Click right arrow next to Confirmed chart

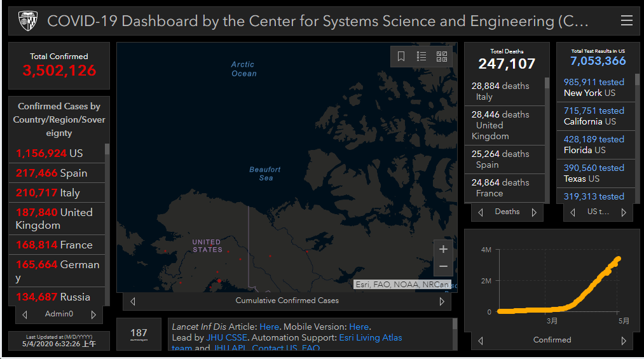624,341
